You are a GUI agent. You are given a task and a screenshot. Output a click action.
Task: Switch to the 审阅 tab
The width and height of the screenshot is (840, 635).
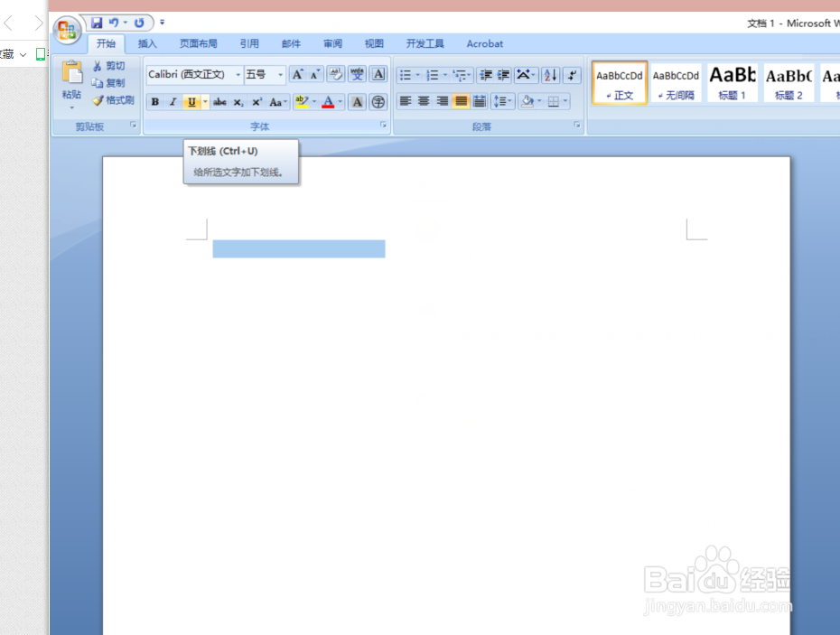(x=332, y=43)
